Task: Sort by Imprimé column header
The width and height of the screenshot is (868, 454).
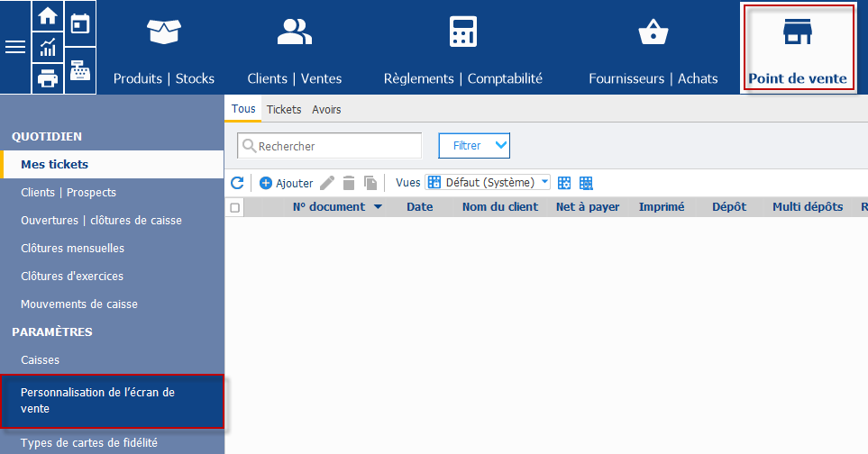Action: 662,207
